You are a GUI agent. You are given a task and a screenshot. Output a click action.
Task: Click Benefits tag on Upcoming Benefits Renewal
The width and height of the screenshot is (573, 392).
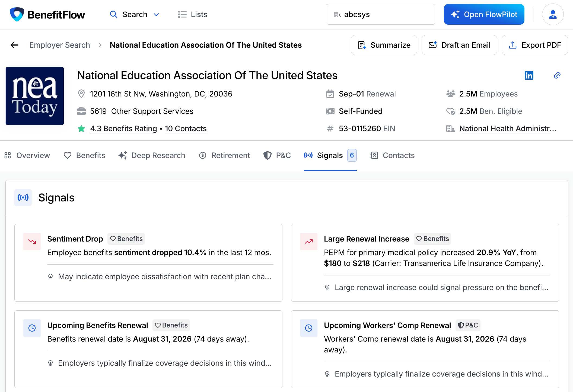click(x=171, y=325)
